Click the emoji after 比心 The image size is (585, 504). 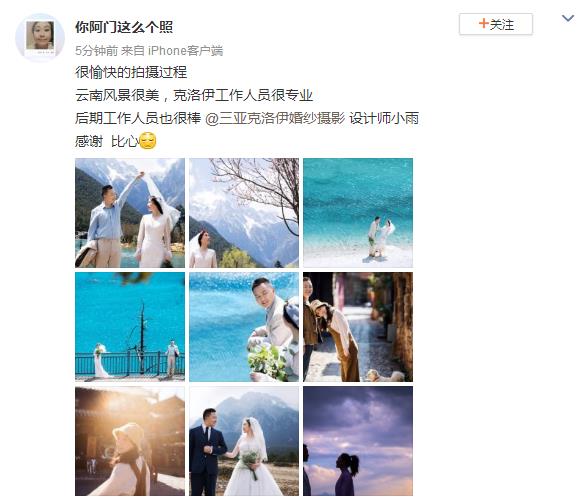pos(148,141)
